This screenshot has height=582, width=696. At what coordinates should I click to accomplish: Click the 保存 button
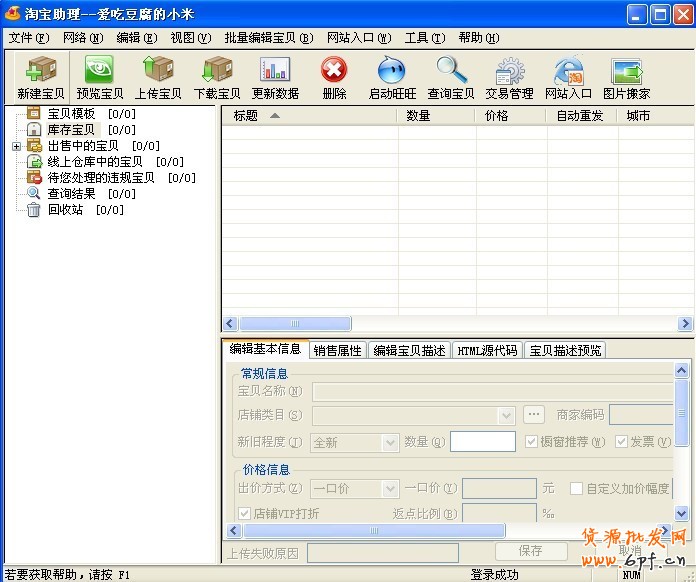[530, 551]
